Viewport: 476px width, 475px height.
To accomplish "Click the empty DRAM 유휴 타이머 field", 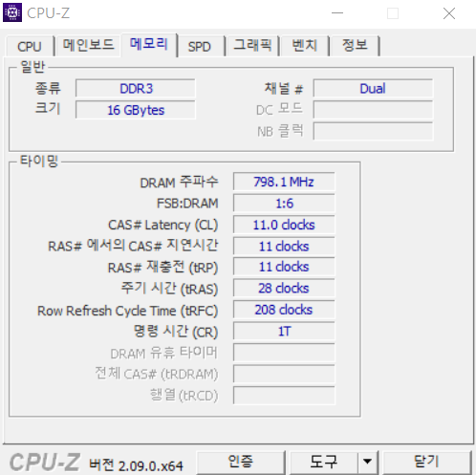I will [284, 353].
